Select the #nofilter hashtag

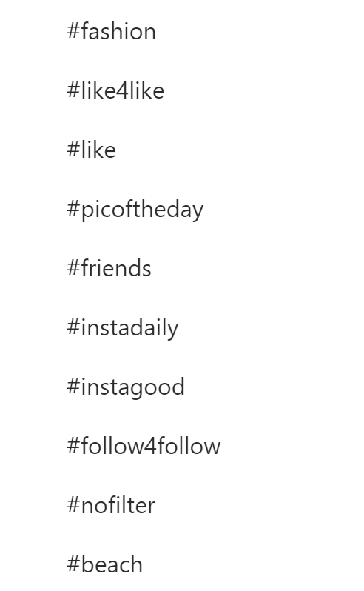coord(111,504)
